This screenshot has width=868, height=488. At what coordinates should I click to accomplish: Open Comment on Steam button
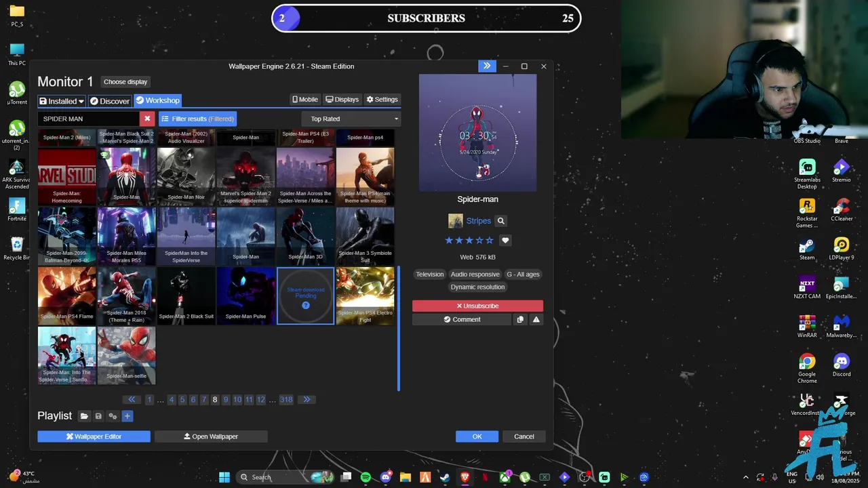[x=462, y=319]
